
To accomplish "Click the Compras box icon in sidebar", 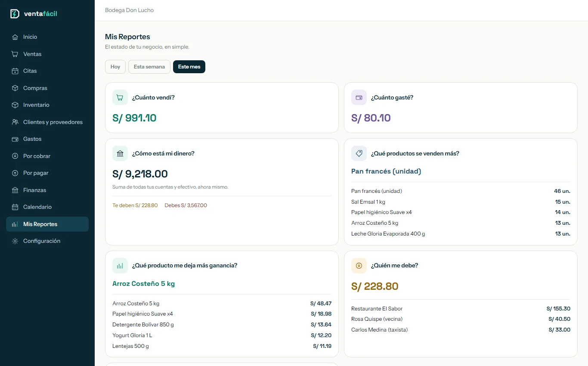I will click(15, 88).
